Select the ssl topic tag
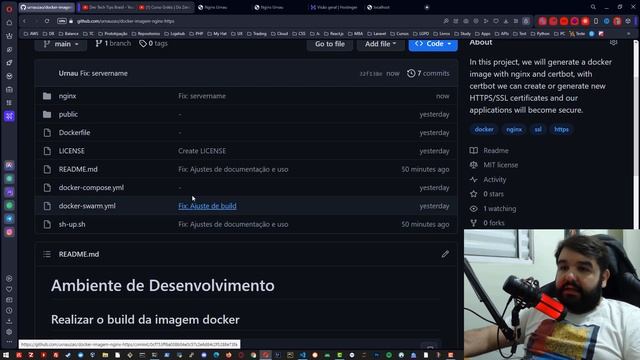 click(538, 129)
